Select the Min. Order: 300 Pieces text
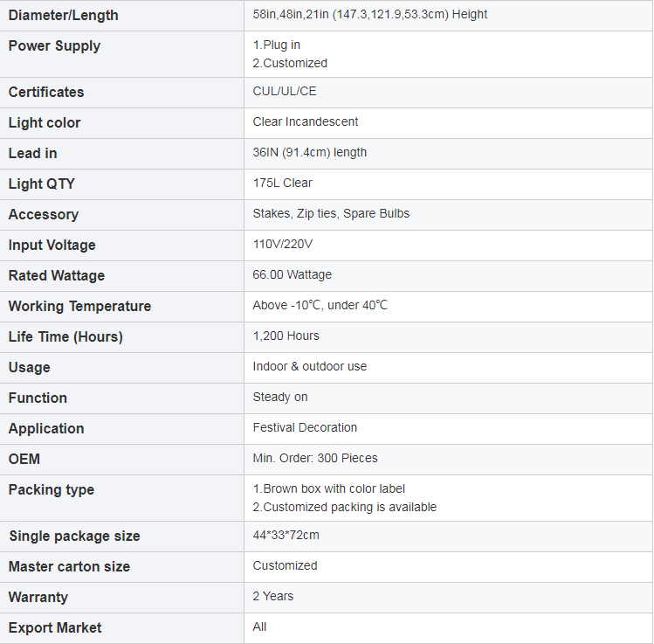This screenshot has height=644, width=654. pos(315,458)
